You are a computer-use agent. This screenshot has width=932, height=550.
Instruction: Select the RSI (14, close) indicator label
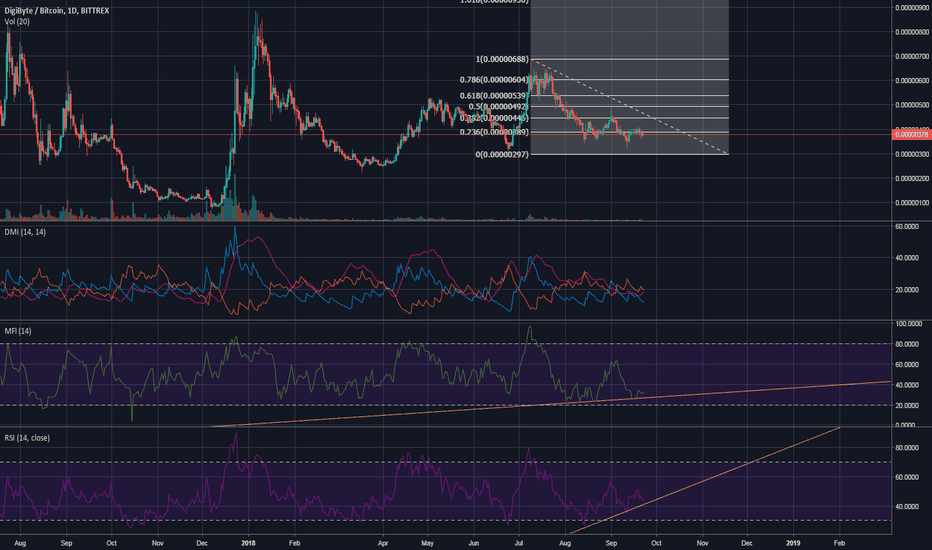[x=27, y=438]
